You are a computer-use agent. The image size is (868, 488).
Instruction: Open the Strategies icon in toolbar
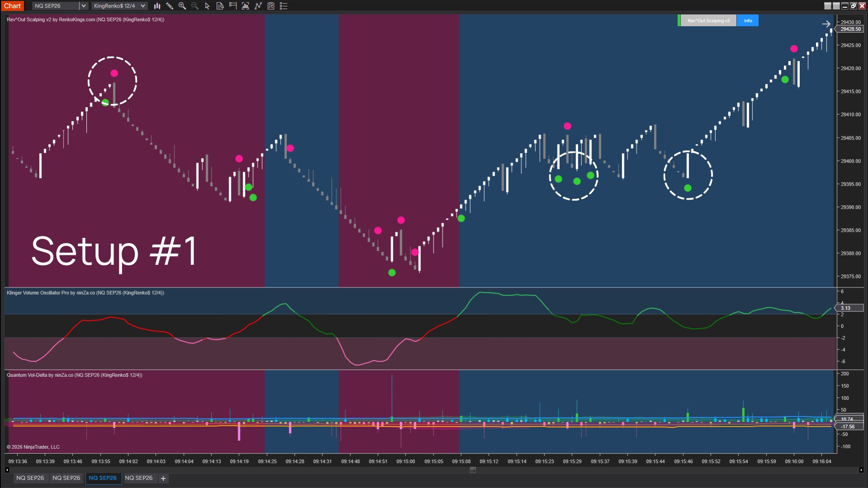click(258, 6)
